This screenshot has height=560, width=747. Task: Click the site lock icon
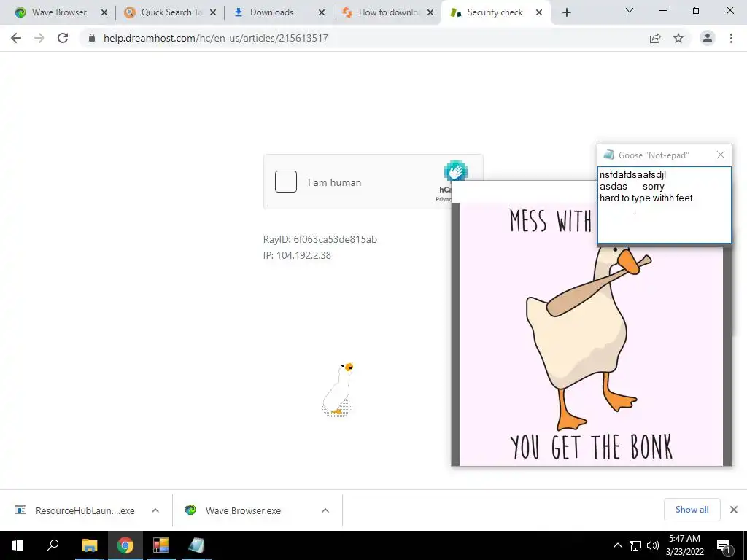click(x=92, y=38)
